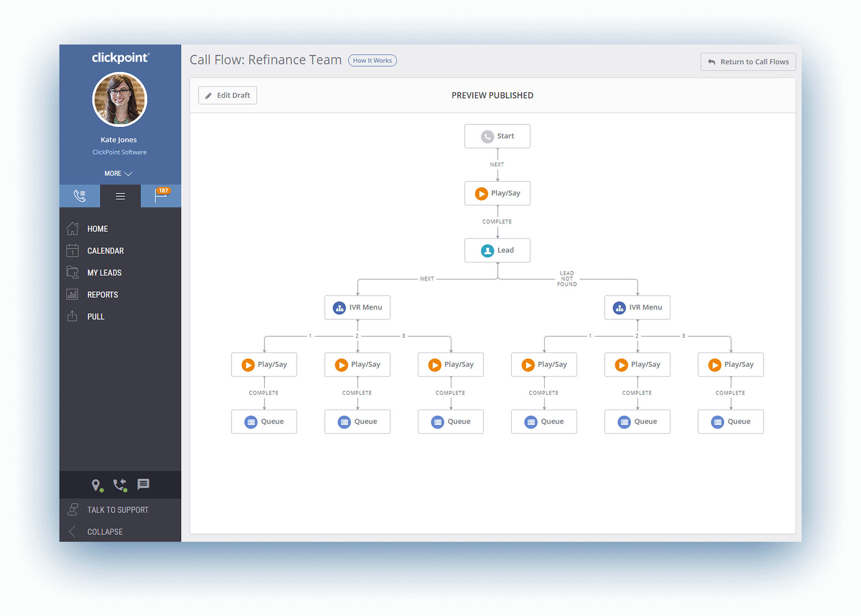This screenshot has width=861, height=616.
Task: Click the Home house icon
Action: coord(72,229)
